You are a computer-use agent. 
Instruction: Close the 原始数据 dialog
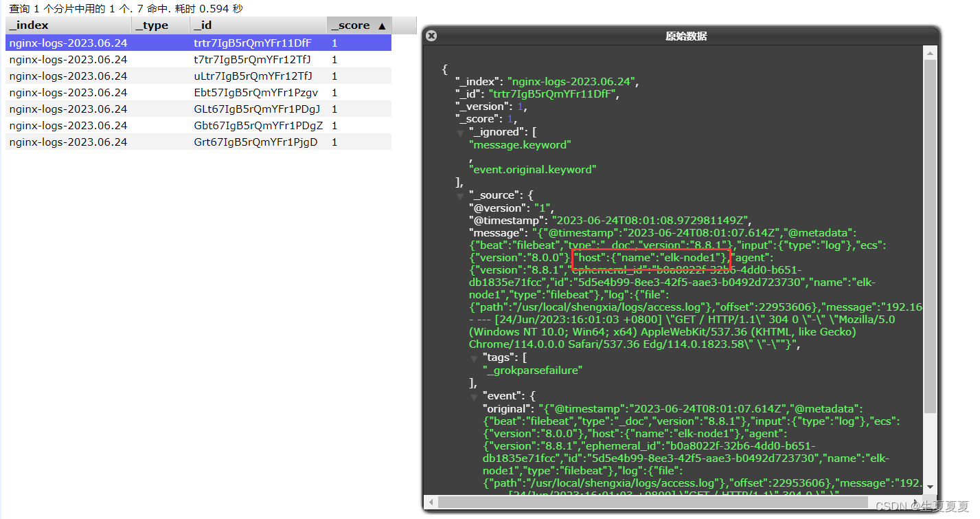[431, 36]
